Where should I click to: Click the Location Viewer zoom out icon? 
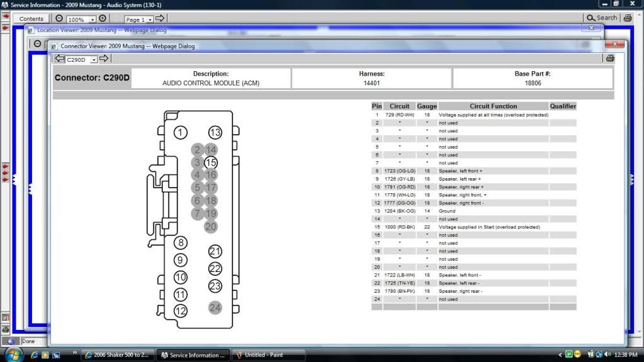37,44
